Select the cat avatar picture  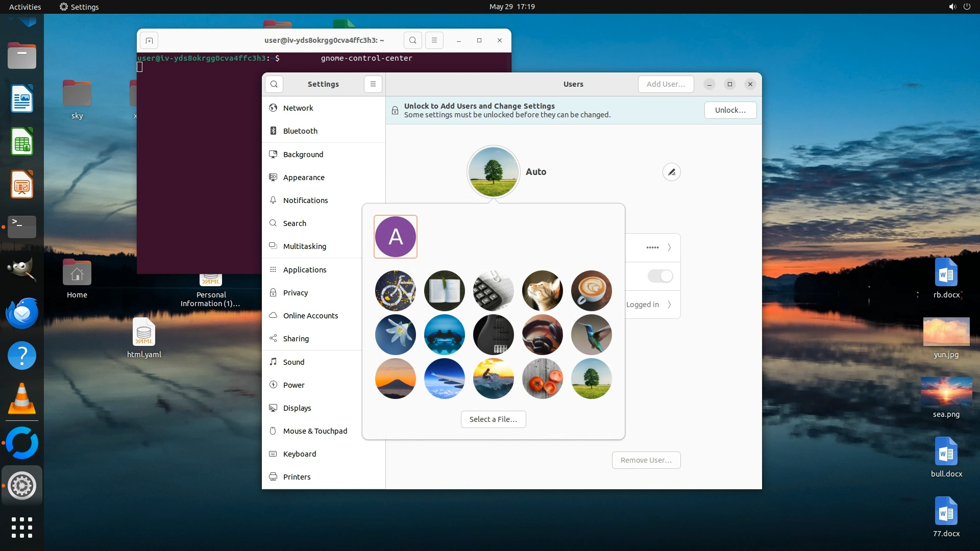(542, 291)
